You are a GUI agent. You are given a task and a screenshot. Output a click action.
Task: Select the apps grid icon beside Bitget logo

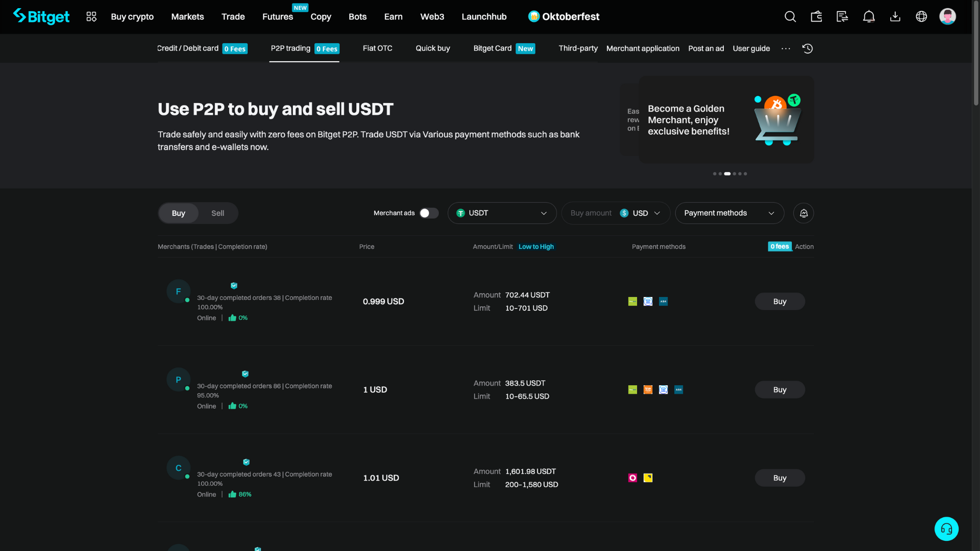[91, 16]
